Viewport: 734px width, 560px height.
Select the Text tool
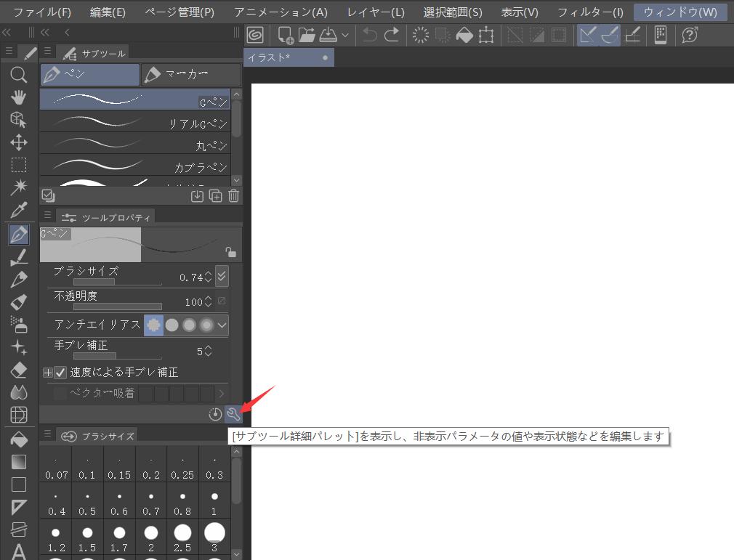pos(19,551)
